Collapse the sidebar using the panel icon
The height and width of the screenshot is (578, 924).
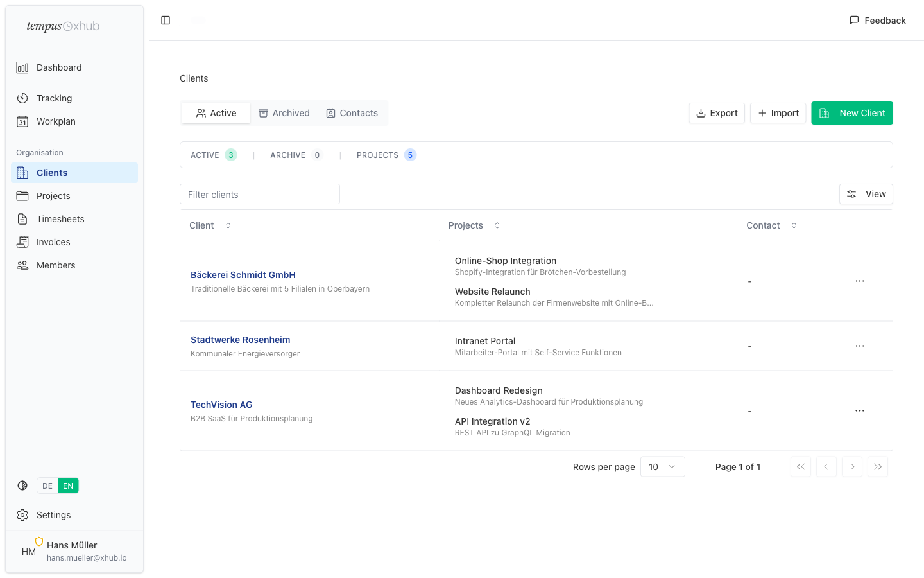coord(166,21)
